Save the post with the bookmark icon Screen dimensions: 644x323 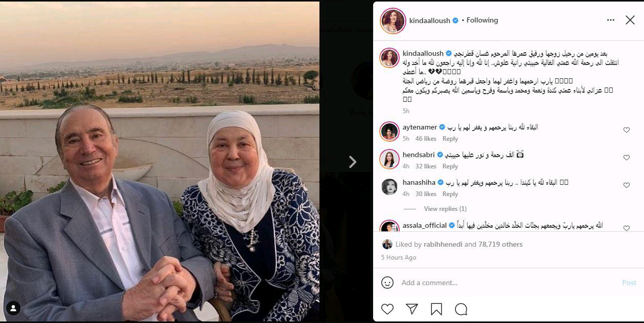click(x=436, y=309)
